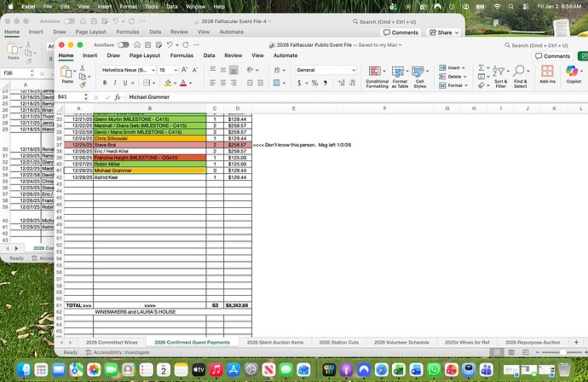This screenshot has width=588, height=382.
Task: Toggle AutoSave in the background Event File-4 window
Action: (69, 21)
